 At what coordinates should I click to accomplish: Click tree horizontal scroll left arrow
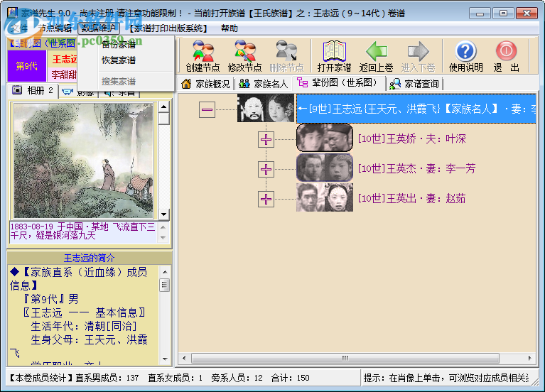tap(184, 358)
